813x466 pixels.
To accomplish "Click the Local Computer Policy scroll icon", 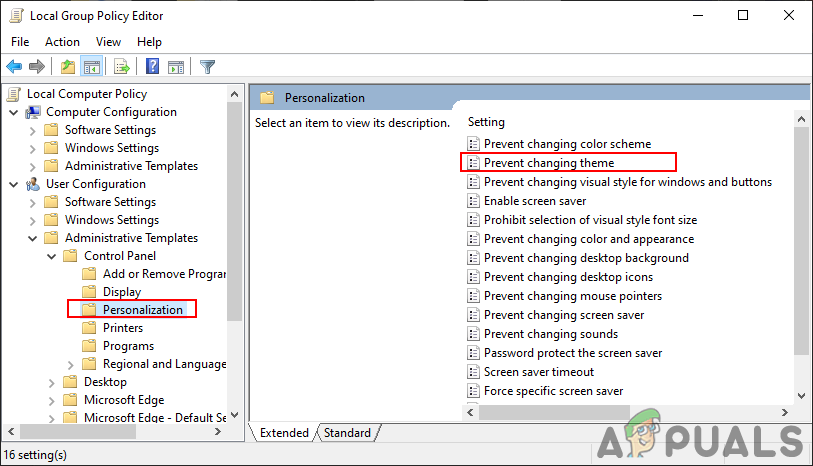I will pos(14,94).
